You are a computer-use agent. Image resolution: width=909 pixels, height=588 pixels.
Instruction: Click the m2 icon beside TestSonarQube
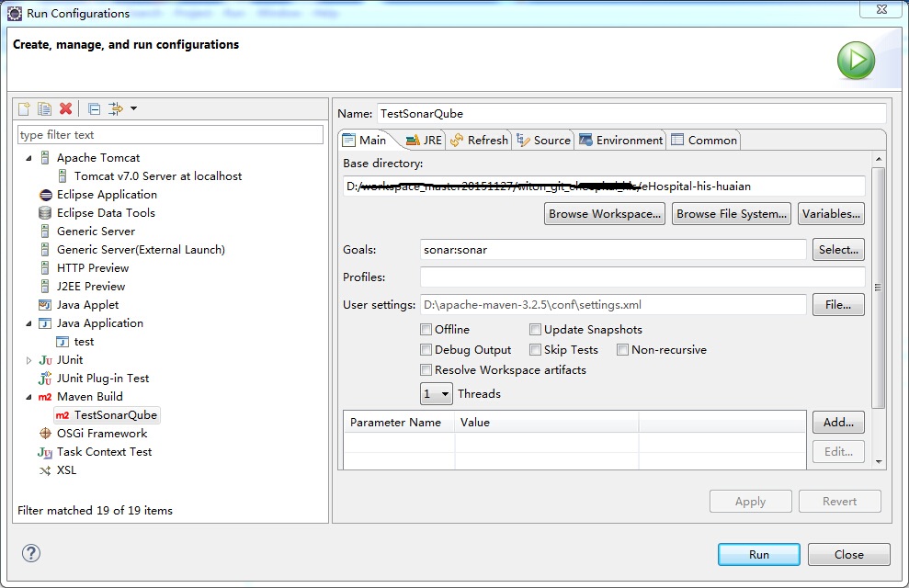pyautogui.click(x=62, y=415)
